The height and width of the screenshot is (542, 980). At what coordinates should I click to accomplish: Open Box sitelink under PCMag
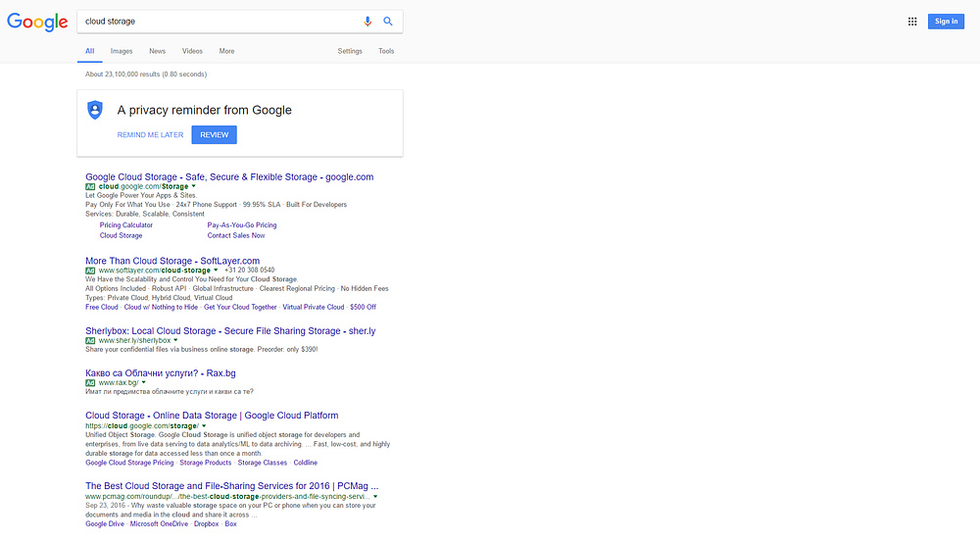pyautogui.click(x=230, y=524)
